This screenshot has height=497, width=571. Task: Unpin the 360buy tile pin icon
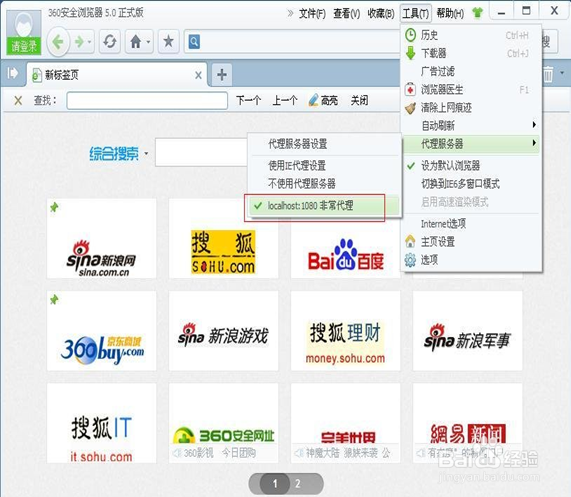tap(54, 300)
